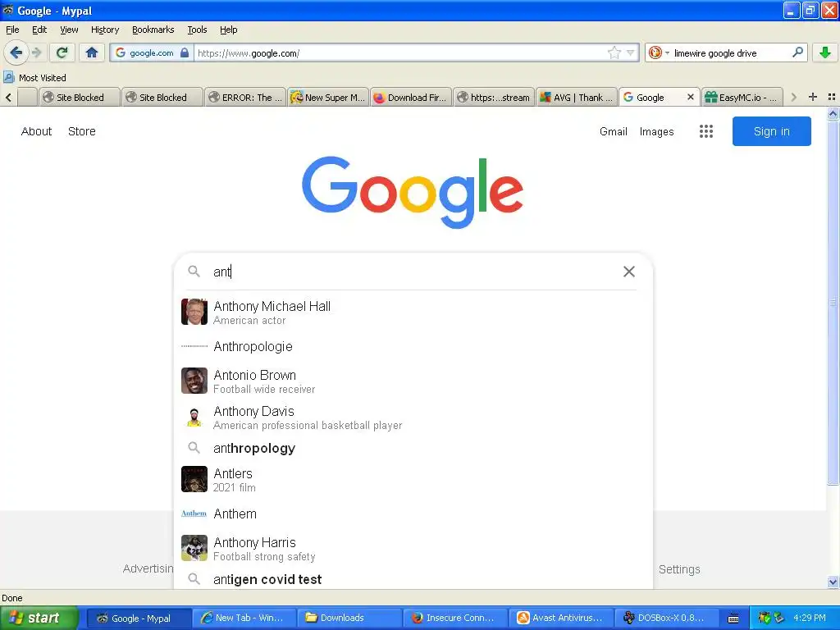Screen dimensions: 840x630
Task: Open the Google apps grid
Action: click(706, 131)
